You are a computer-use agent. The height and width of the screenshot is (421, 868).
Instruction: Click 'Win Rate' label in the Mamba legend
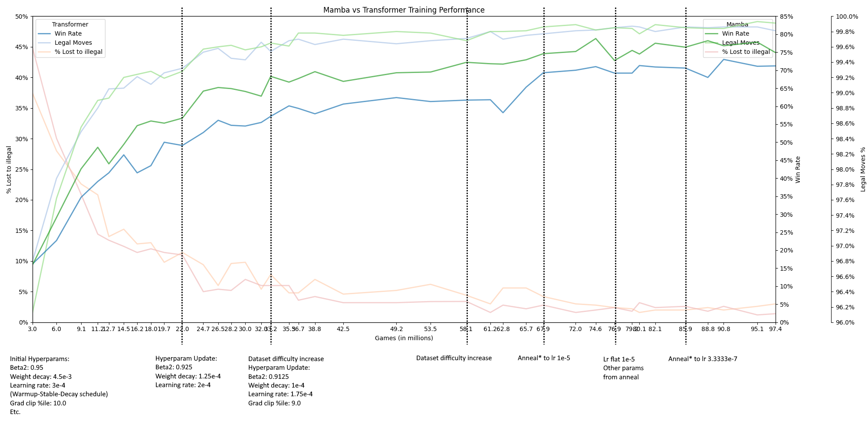[x=736, y=33]
